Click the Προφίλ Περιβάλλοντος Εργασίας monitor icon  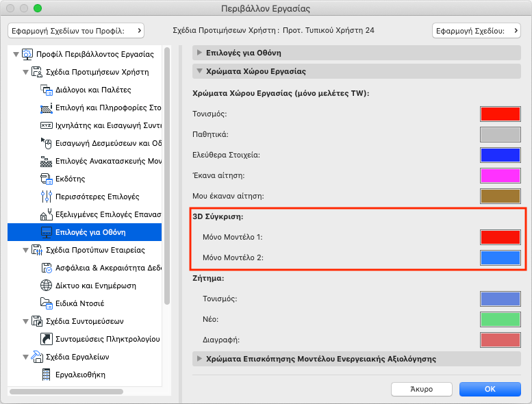(x=27, y=54)
